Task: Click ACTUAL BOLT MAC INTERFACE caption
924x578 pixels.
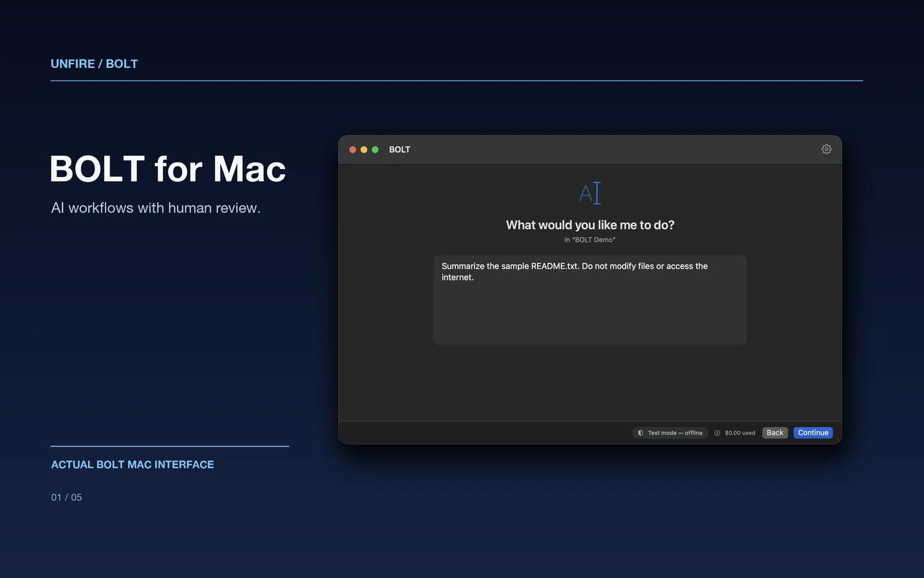Action: pos(133,464)
